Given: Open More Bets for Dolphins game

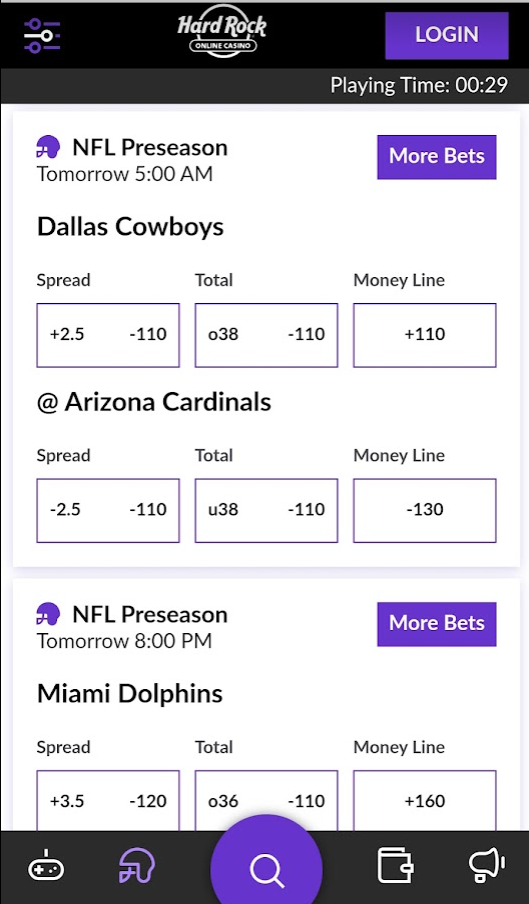Looking at the screenshot, I should pyautogui.click(x=437, y=624).
